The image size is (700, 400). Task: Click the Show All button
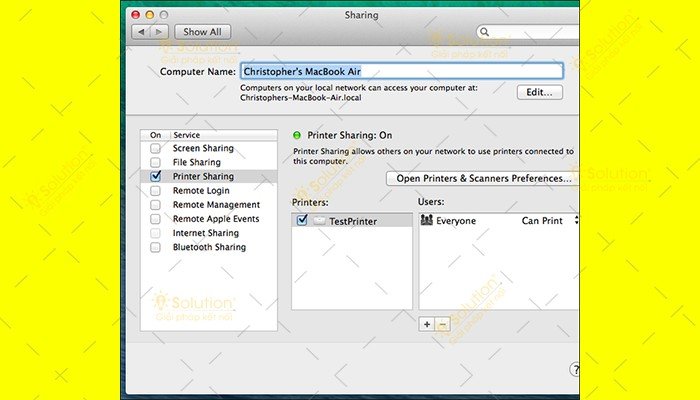(202, 32)
